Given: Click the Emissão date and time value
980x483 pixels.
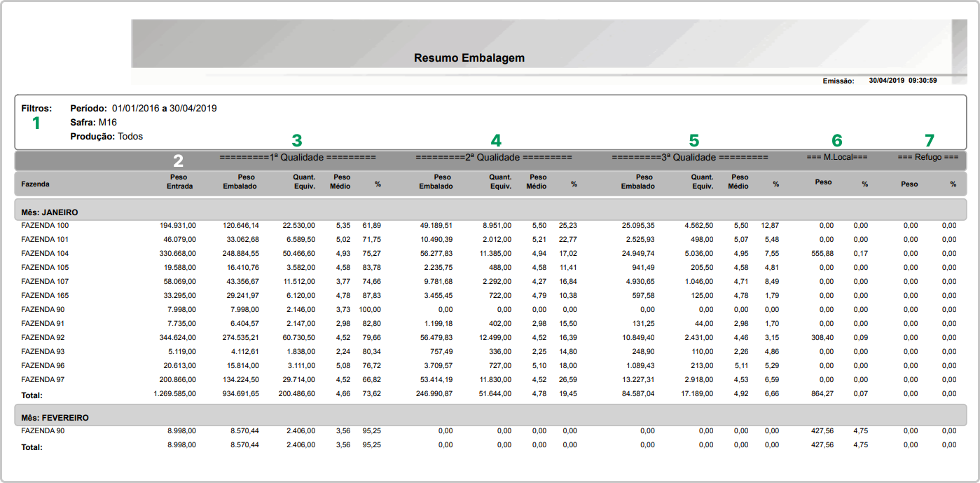Looking at the screenshot, I should coord(902,81).
